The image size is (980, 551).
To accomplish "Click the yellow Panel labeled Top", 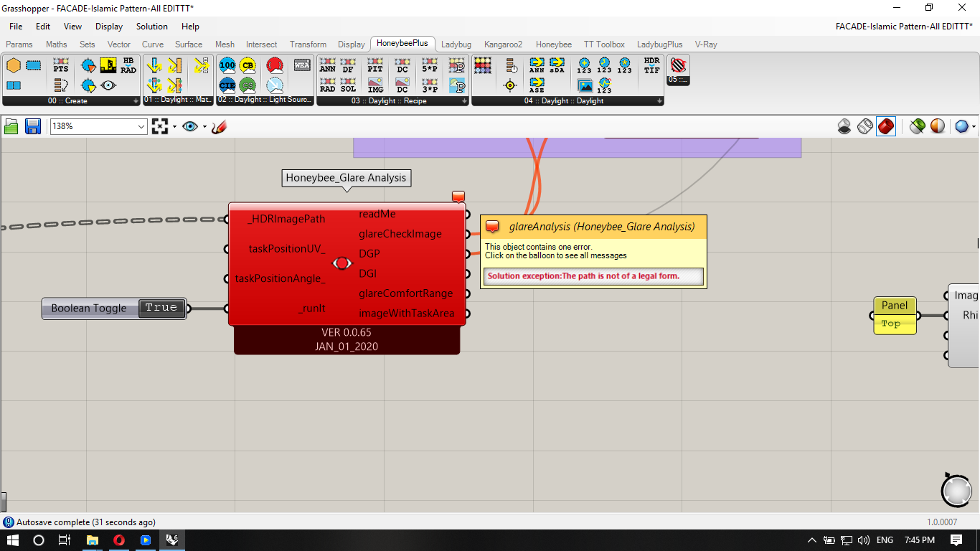I will click(x=895, y=315).
